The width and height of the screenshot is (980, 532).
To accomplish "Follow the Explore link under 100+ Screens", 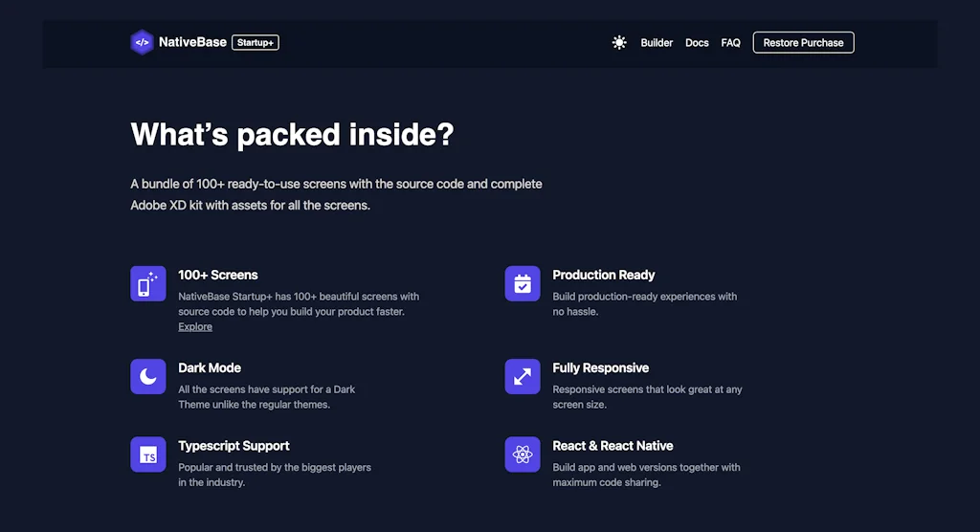I will tap(195, 326).
